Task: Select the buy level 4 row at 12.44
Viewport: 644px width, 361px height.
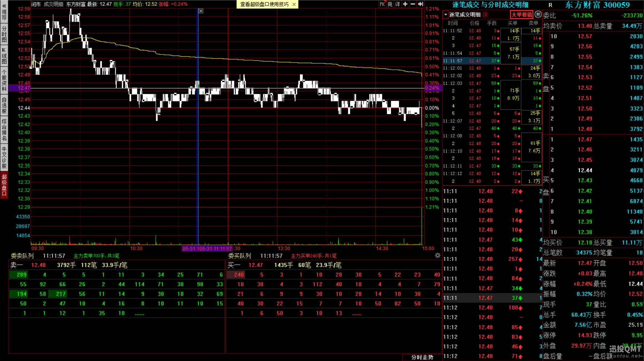Action: (596, 170)
